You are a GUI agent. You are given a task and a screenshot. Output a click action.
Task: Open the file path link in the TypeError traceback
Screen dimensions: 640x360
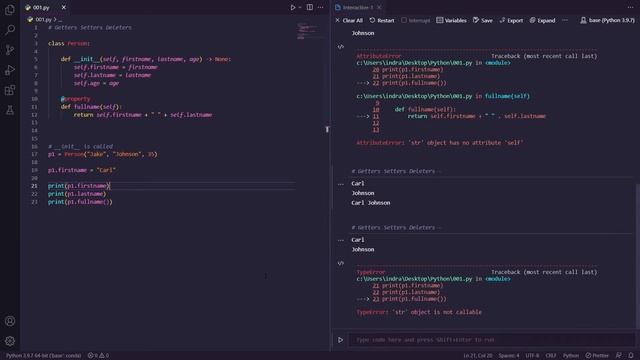click(414, 279)
